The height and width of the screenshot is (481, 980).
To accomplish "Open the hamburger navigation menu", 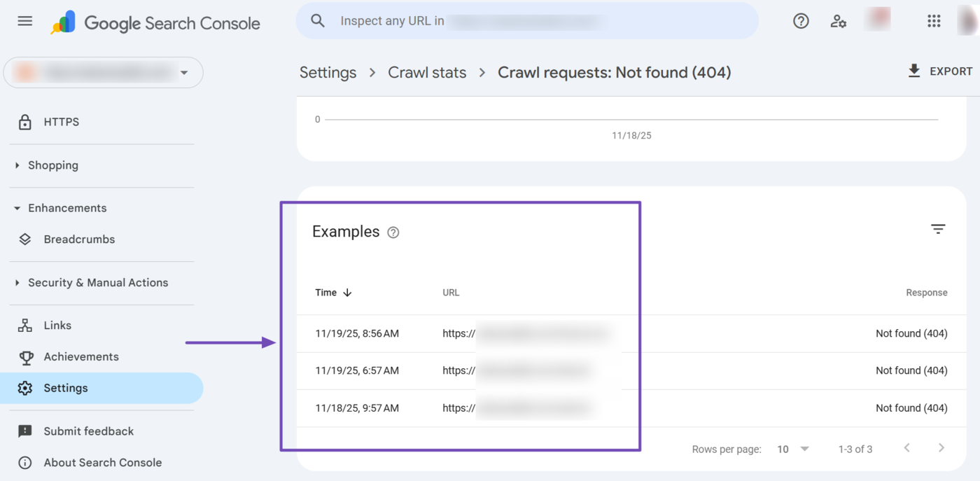I will [x=24, y=21].
